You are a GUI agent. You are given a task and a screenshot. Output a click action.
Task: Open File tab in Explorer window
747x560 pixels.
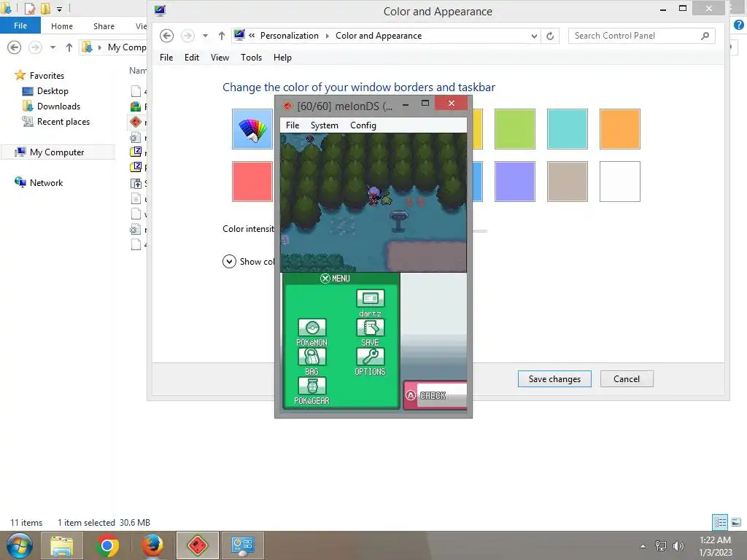pyautogui.click(x=20, y=26)
